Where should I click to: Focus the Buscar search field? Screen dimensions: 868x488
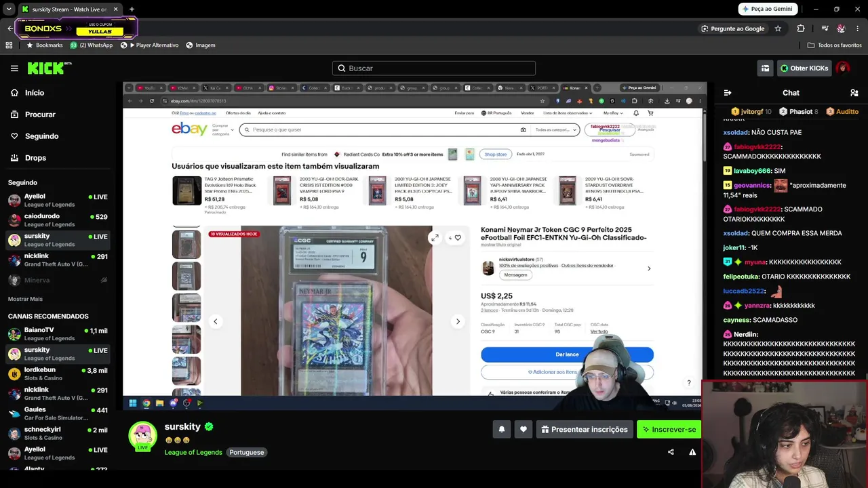coord(434,68)
